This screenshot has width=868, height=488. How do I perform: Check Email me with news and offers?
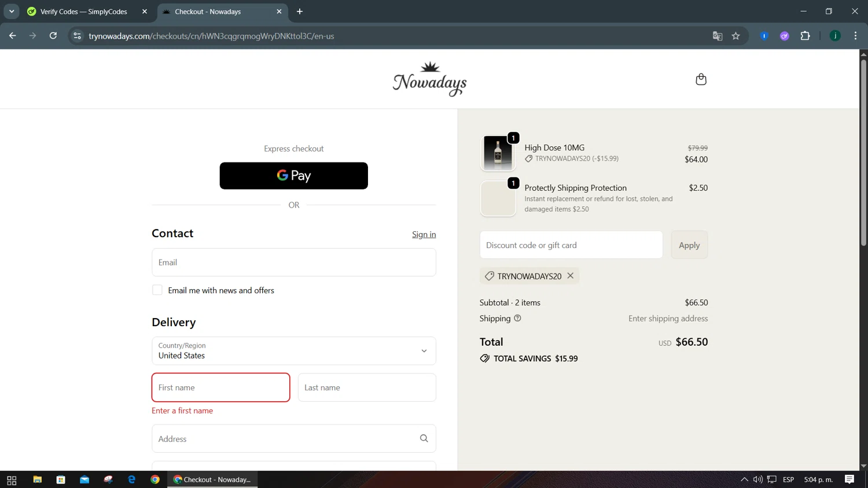tap(157, 290)
